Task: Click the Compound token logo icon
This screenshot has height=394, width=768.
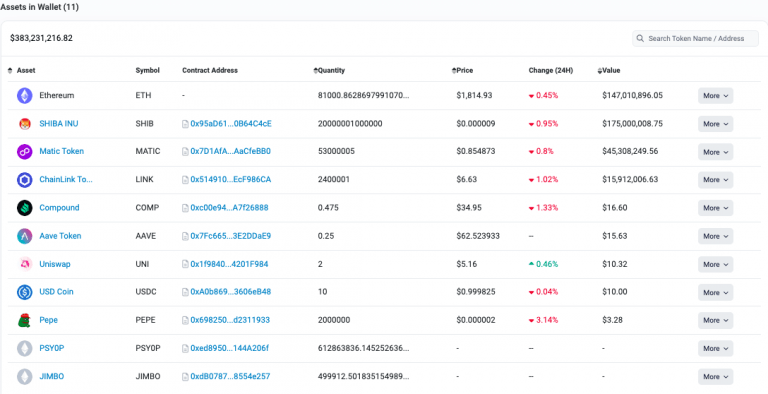Action: (x=24, y=208)
